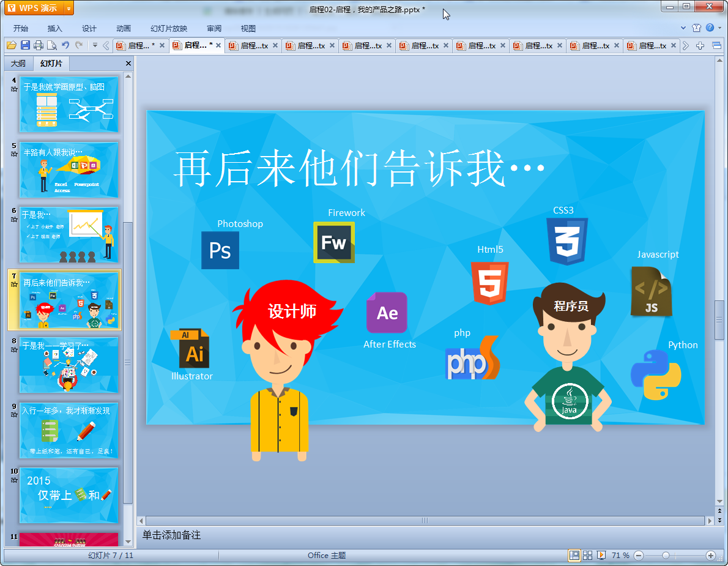
Task: Click 单击添加备注 notes area
Action: point(171,535)
